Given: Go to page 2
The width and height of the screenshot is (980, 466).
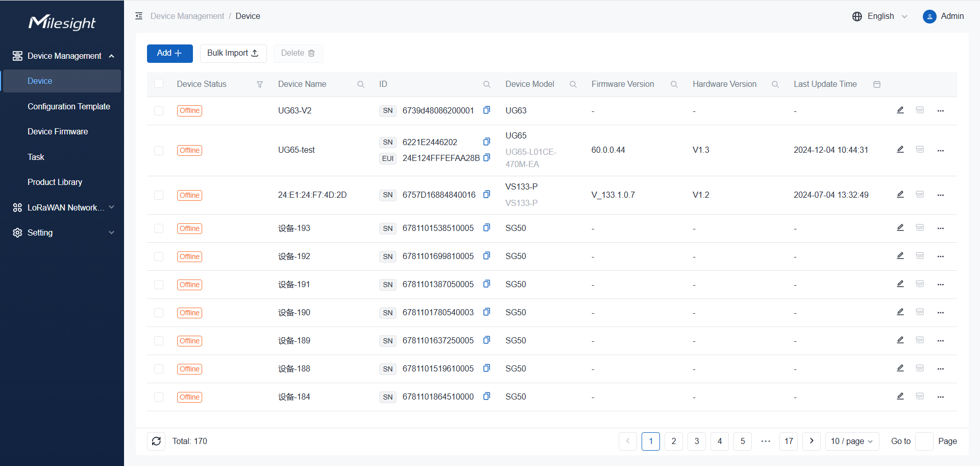Looking at the screenshot, I should pyautogui.click(x=674, y=441).
